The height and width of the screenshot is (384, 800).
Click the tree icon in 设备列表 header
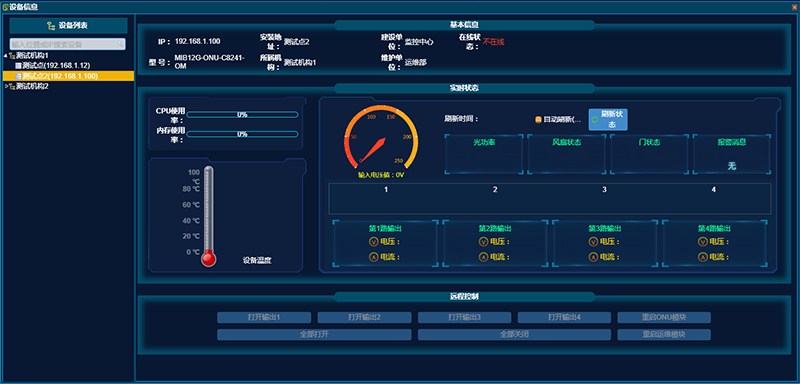tap(51, 25)
